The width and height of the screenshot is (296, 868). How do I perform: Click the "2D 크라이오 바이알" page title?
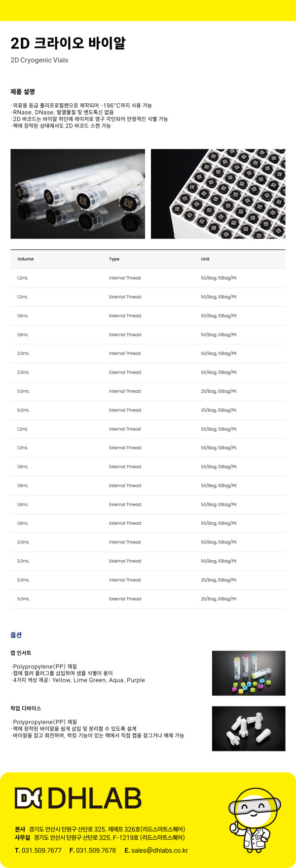(68, 43)
